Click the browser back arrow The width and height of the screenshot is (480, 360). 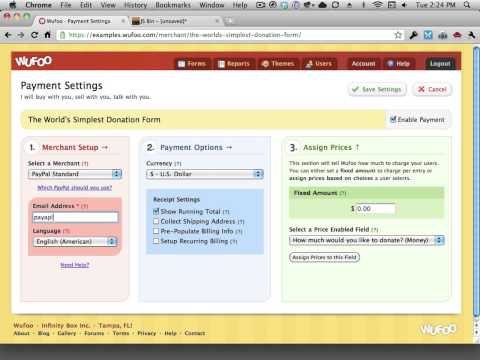click(x=8, y=35)
